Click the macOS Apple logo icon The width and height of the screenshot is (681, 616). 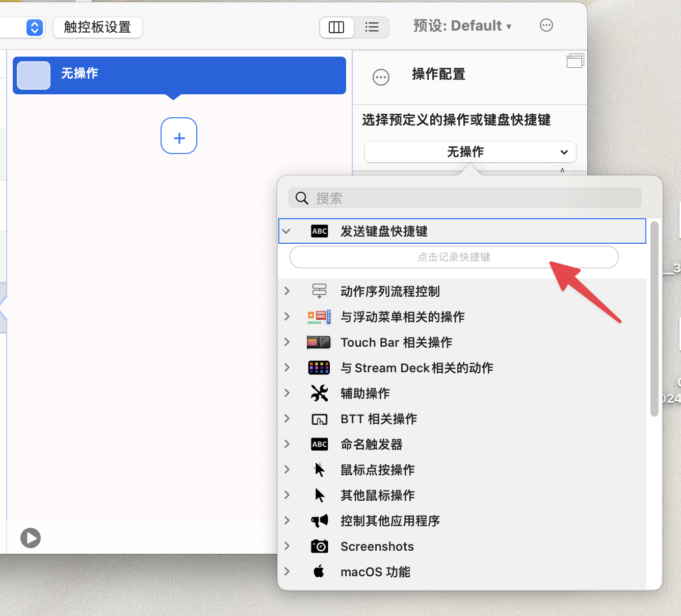pyautogui.click(x=319, y=571)
